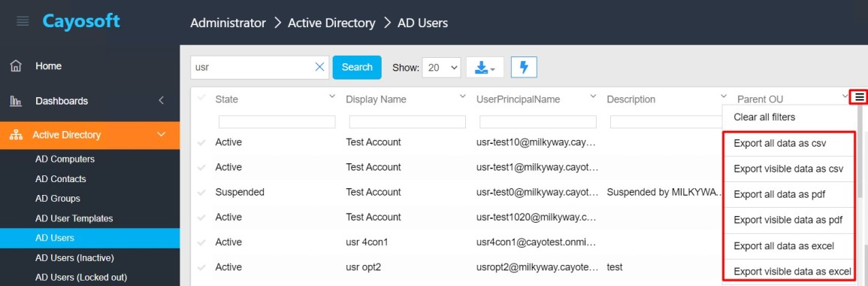The image size is (868, 286).
Task: Click the Description filter box
Action: (x=667, y=122)
